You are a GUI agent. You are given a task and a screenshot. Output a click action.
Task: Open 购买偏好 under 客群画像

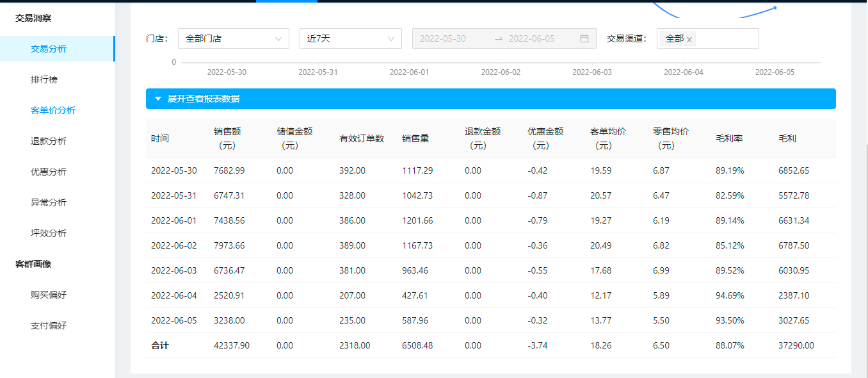[49, 295]
